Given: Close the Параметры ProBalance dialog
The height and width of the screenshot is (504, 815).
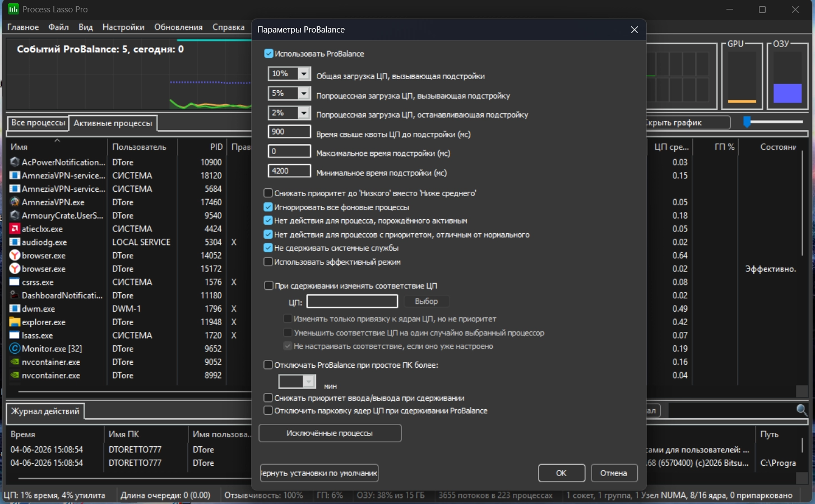Looking at the screenshot, I should 635,30.
